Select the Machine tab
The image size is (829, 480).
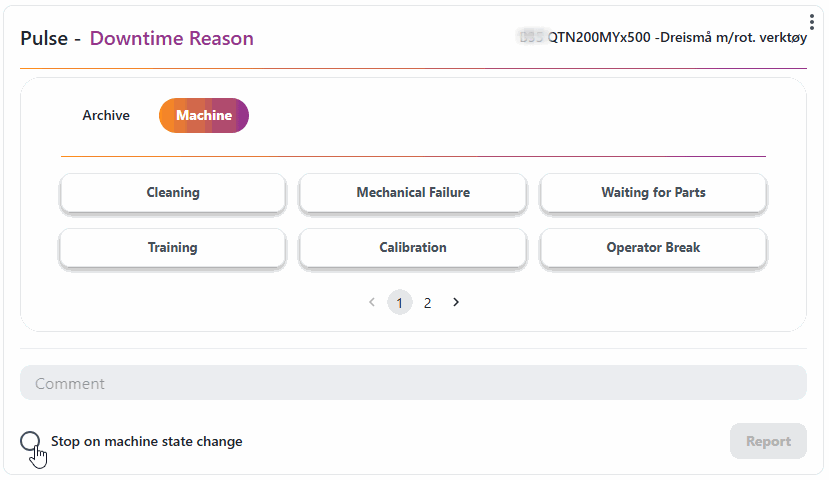(x=204, y=115)
